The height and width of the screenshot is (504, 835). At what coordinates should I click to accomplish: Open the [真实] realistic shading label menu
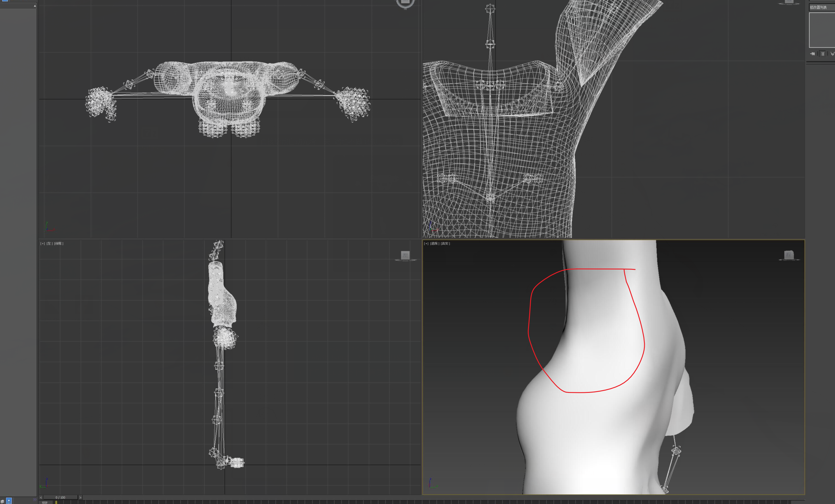(x=445, y=244)
